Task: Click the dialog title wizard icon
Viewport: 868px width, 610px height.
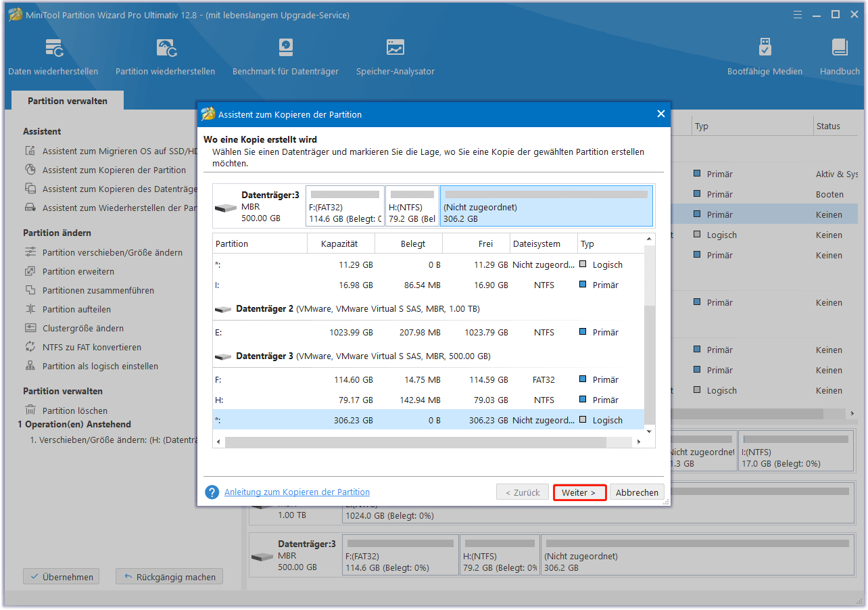Action: [208, 114]
